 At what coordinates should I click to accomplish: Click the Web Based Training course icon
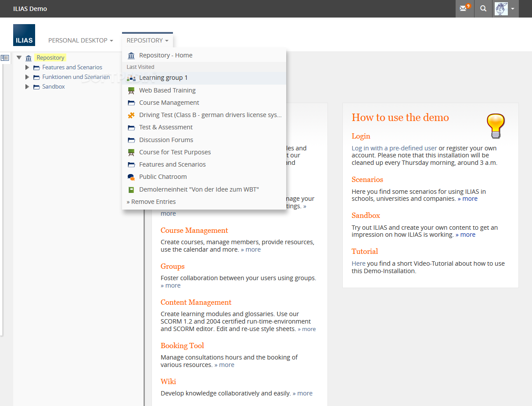[x=131, y=90]
